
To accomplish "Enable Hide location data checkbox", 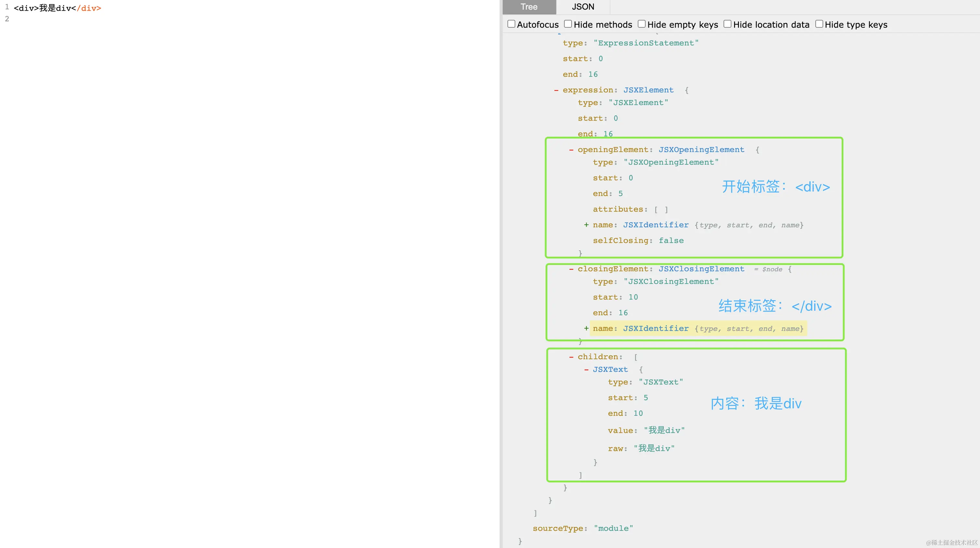I will click(728, 24).
